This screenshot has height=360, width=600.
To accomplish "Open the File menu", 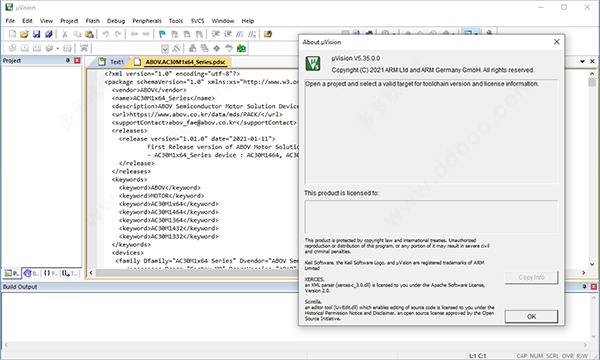I will [x=10, y=21].
